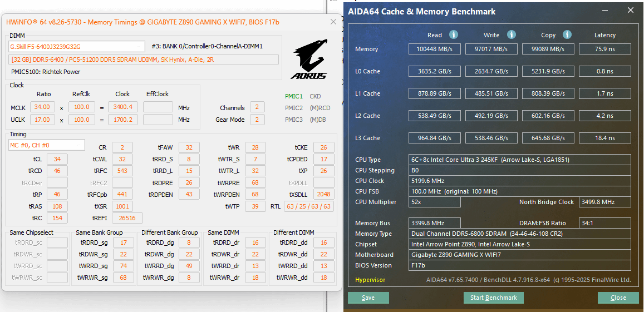Select the L3 Cache read value 964.84 GB/s
The image size is (644, 312).
tap(435, 138)
